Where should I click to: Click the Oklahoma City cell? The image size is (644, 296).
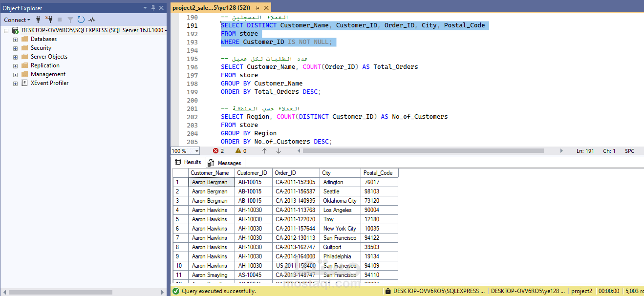coord(341,201)
